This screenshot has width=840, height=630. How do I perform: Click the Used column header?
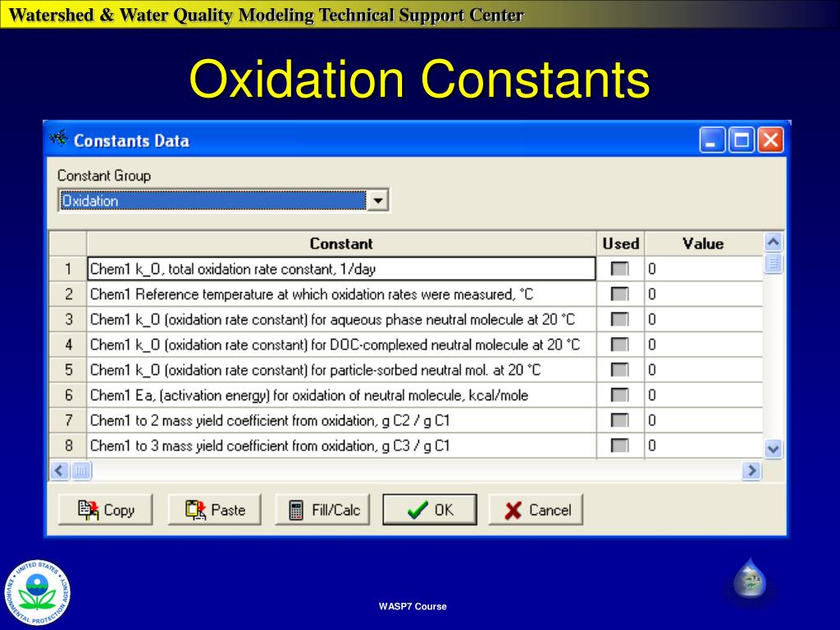(x=620, y=244)
